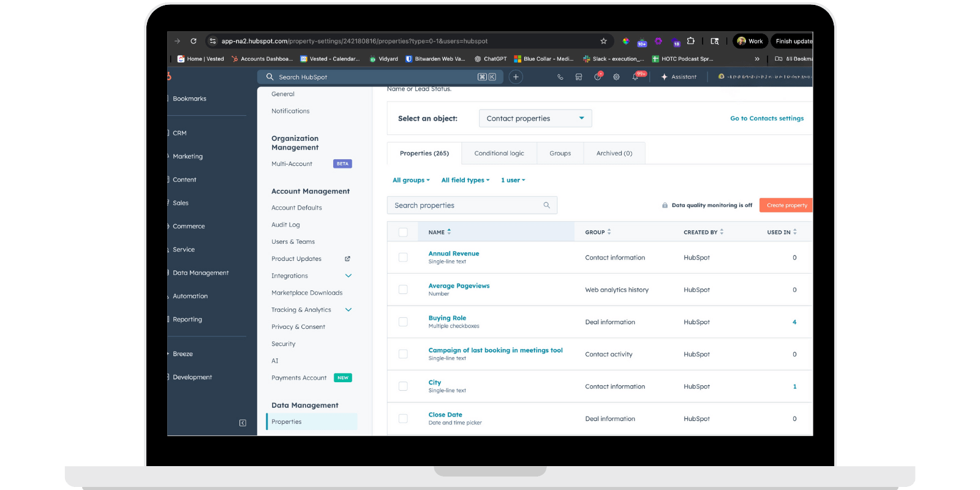Open the Annual Revenue property link
The width and height of the screenshot is (980, 490).
[x=454, y=254]
